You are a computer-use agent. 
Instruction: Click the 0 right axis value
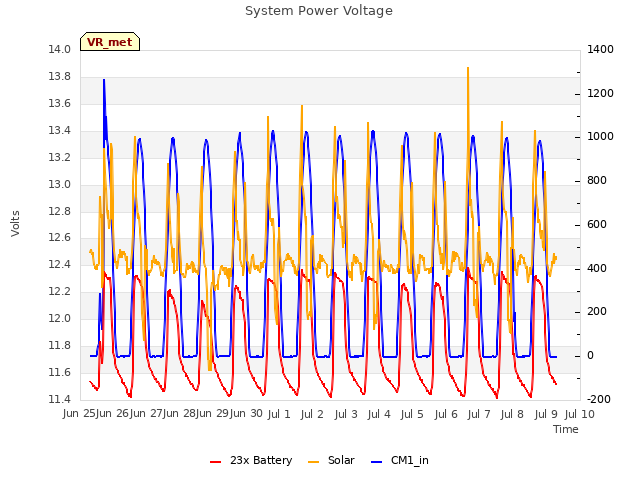click(x=590, y=356)
